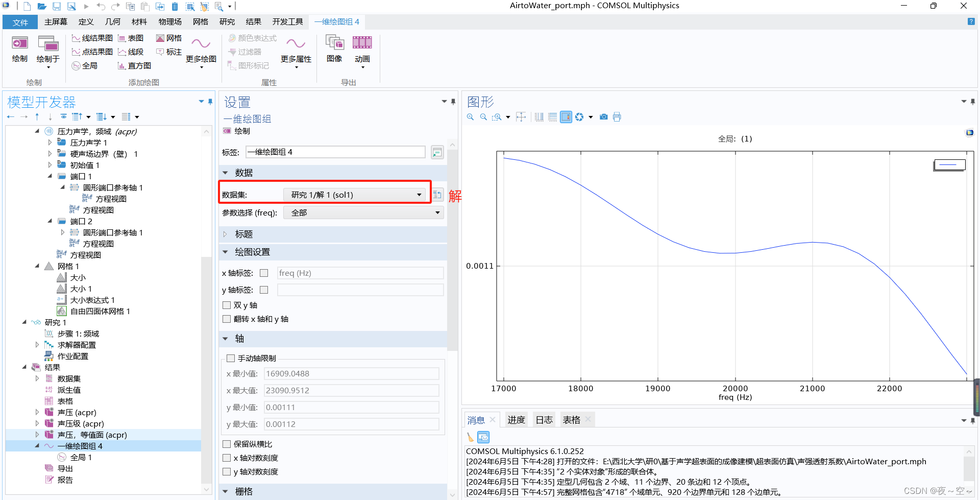Switch to the Results (结果) ribbon tab
980x500 pixels.
coord(254,22)
